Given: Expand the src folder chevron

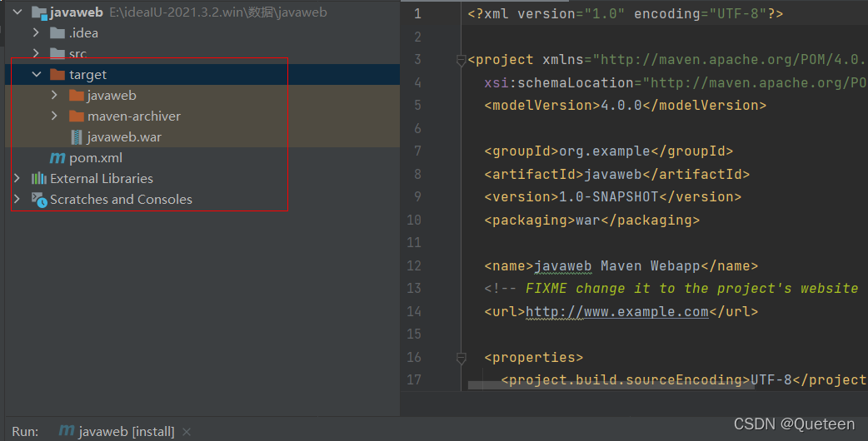Looking at the screenshot, I should click(x=36, y=53).
